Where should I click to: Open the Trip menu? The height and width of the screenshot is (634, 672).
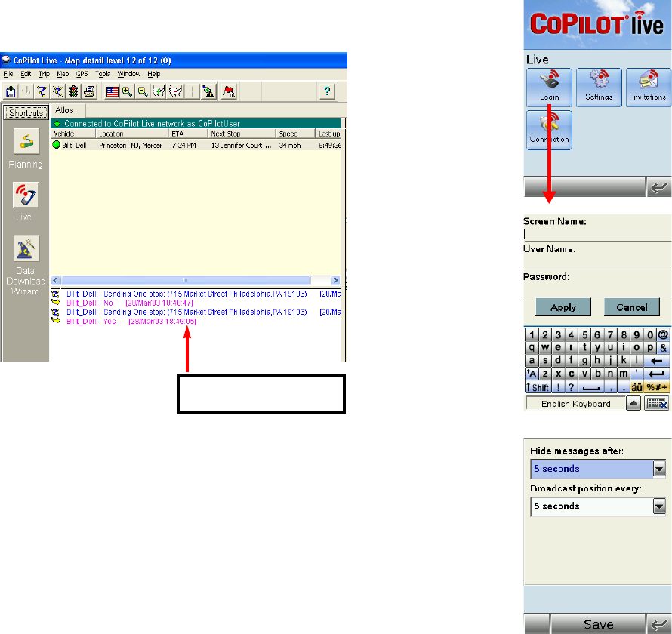44,74
